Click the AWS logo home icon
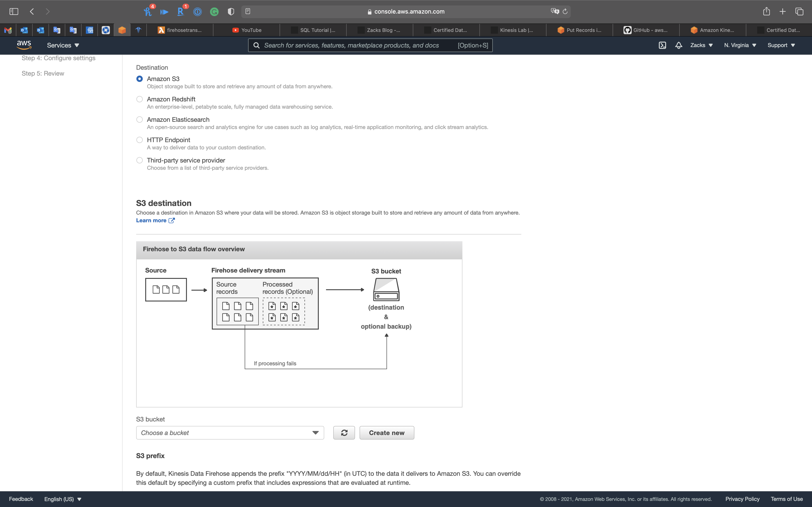The height and width of the screenshot is (507, 812). (24, 45)
